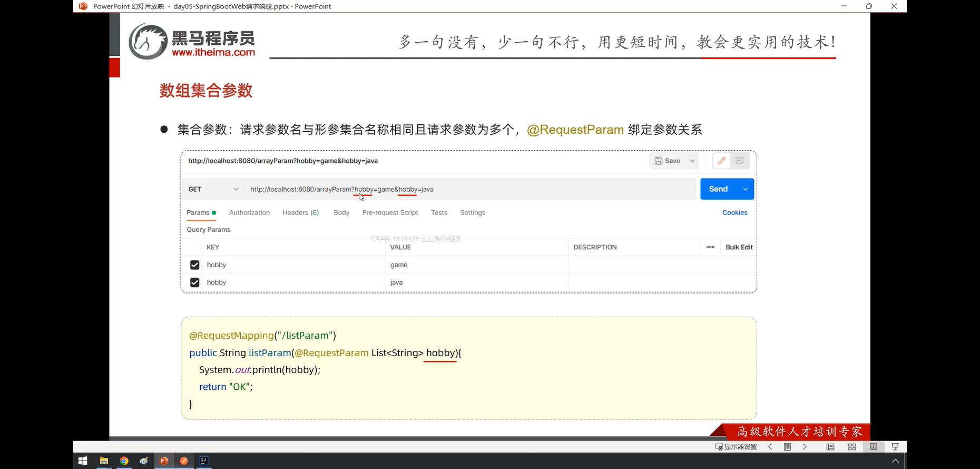
Task: Select the Body tab
Action: (x=341, y=212)
